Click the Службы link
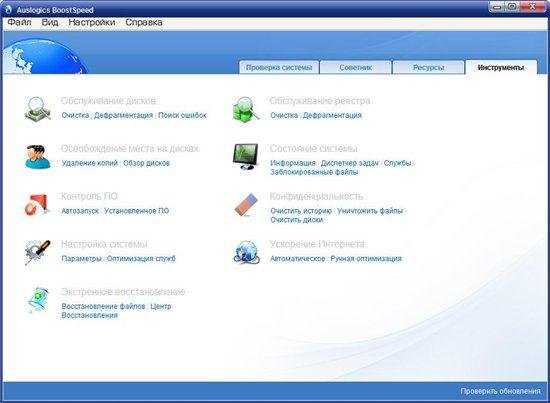The width and height of the screenshot is (550, 403). 397,163
